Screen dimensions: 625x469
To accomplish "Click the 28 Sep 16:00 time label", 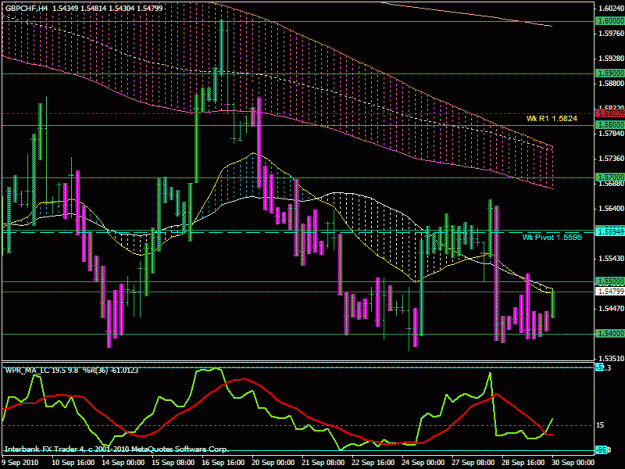I will coord(523,462).
